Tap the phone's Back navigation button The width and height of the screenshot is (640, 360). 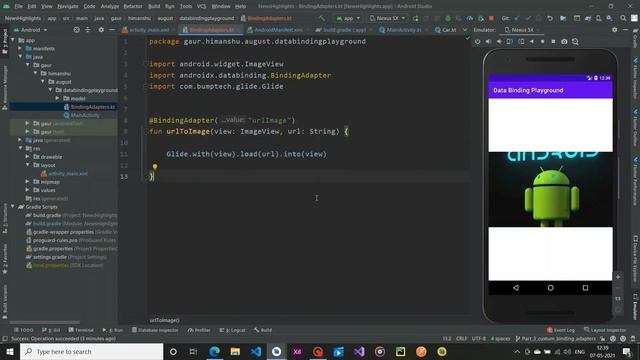coord(516,288)
